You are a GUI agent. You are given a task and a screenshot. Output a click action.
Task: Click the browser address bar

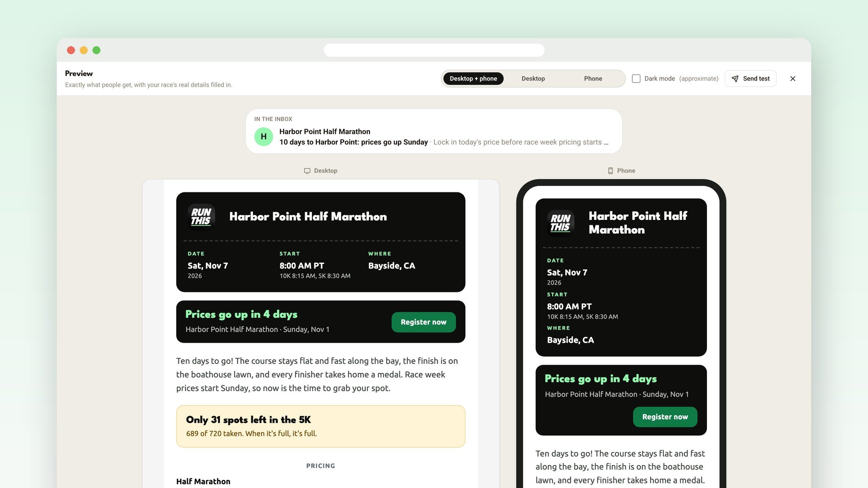coord(434,50)
